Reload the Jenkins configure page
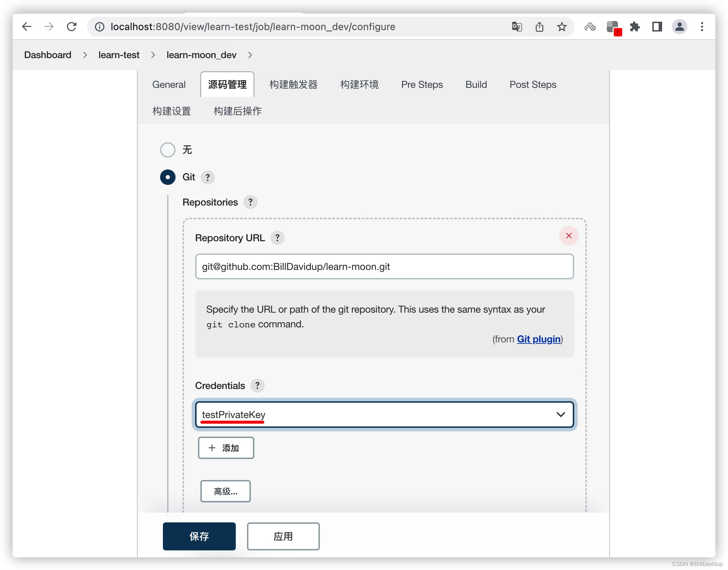Viewport: 728px width, 570px height. click(72, 27)
